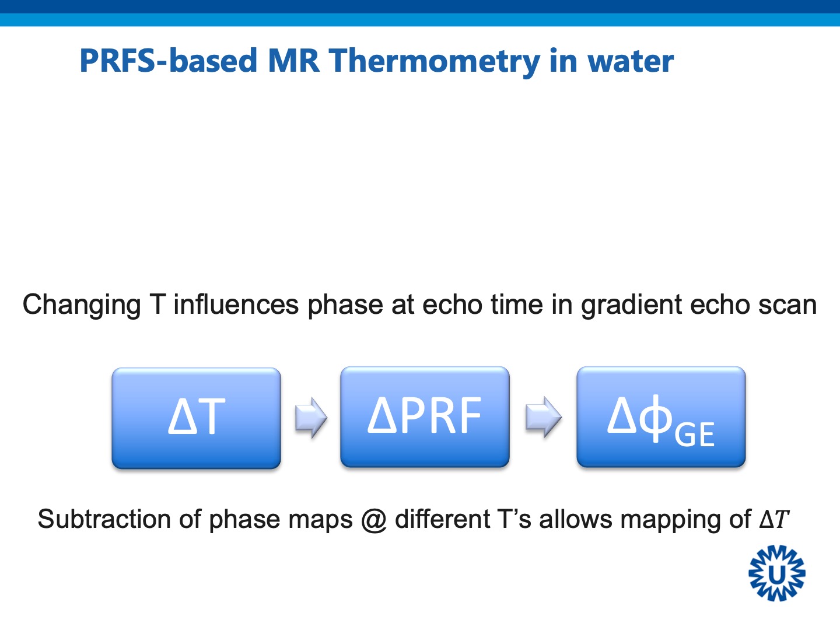Click the words 'gradient echo scan'
The height and width of the screenshot is (630, 840).
pos(699,305)
